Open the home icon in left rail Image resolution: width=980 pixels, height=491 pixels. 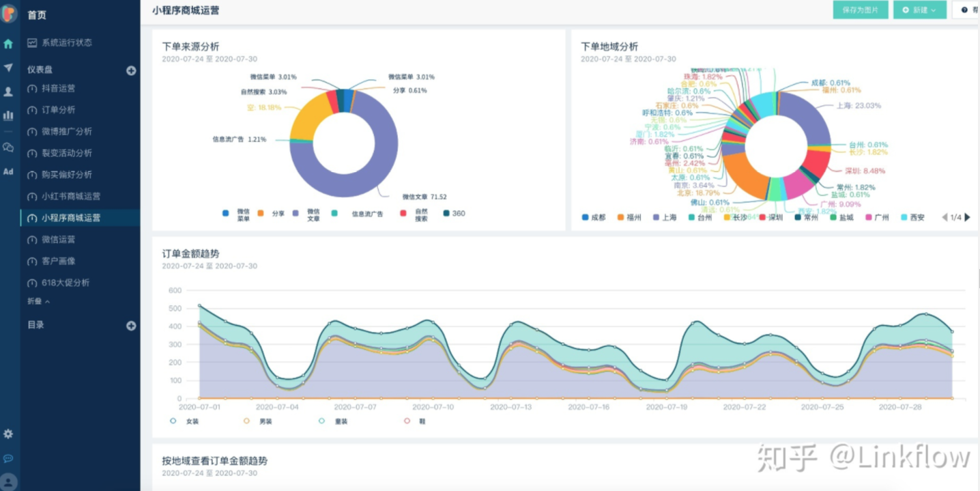(8, 44)
